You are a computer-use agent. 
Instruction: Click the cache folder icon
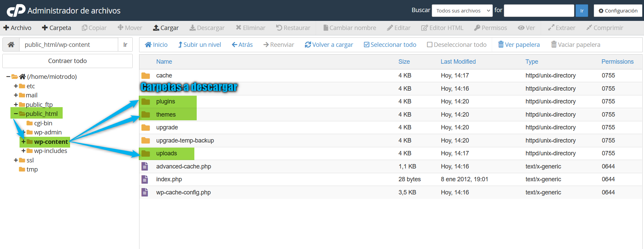pos(146,75)
